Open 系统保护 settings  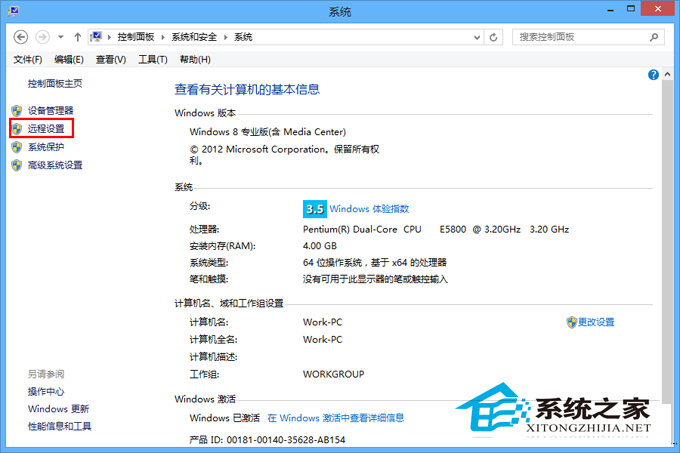tap(46, 147)
